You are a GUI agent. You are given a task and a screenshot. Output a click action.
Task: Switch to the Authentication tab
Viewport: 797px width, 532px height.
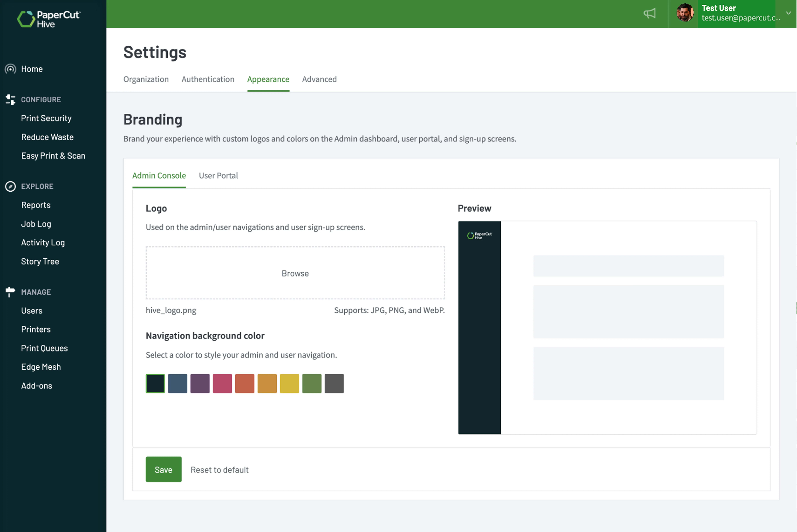(208, 79)
